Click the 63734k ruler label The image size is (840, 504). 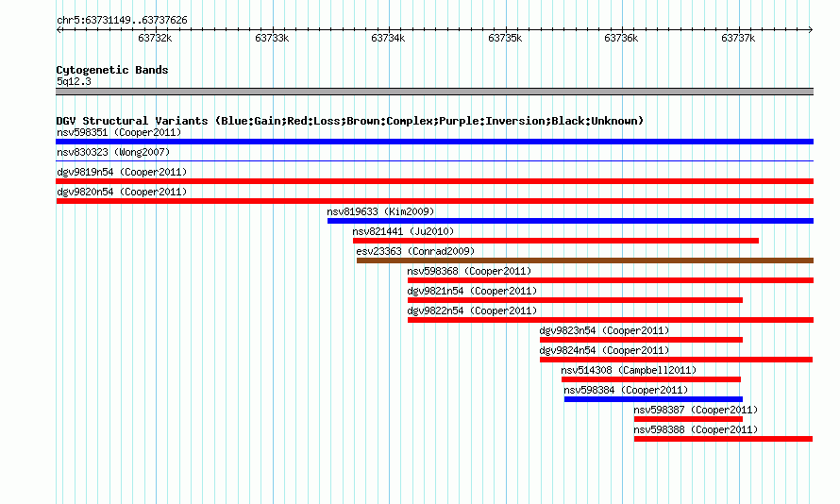(388, 38)
